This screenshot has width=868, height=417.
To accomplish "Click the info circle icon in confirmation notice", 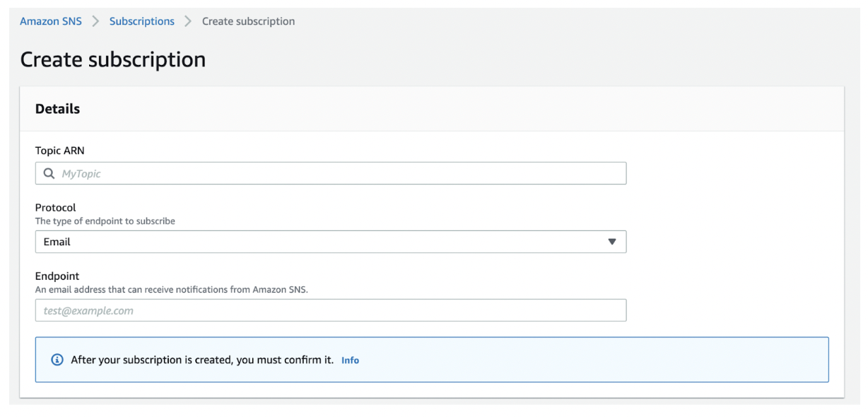I will pyautogui.click(x=57, y=360).
